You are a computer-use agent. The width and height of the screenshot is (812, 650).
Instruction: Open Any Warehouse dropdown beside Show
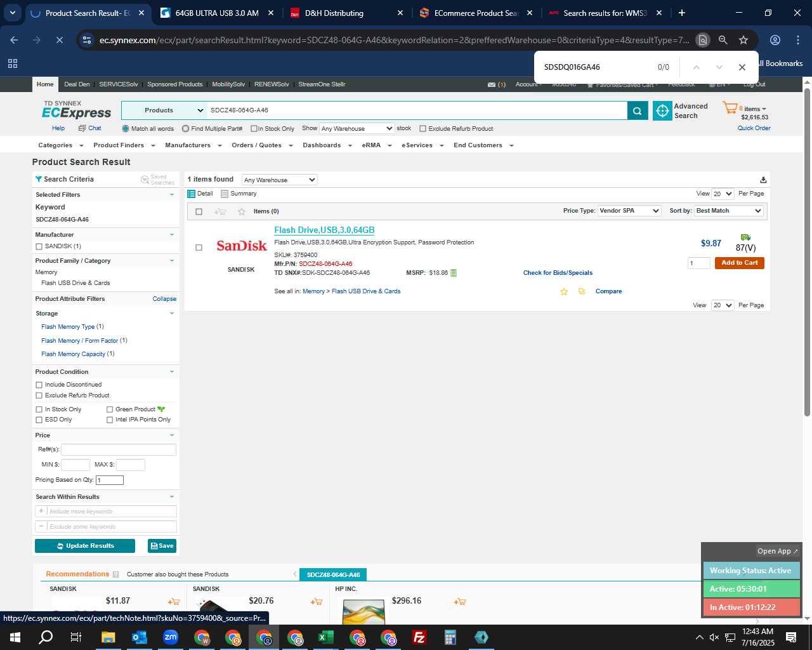coord(357,128)
